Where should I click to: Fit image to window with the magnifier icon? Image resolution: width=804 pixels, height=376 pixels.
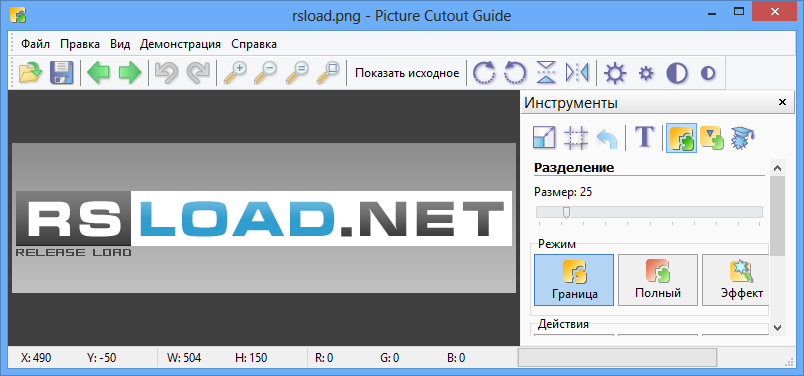328,73
